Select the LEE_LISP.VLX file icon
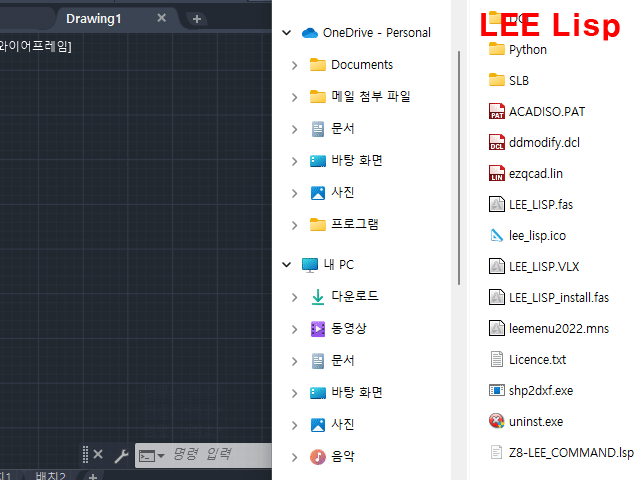640x480 pixels. coord(496,266)
